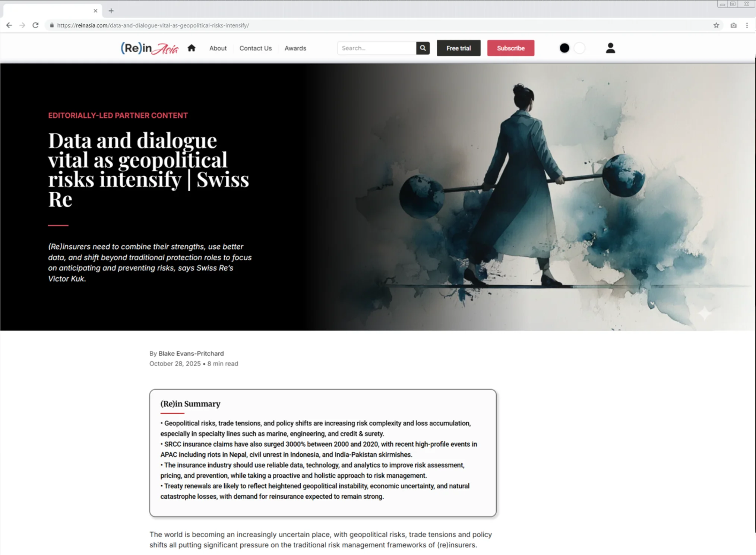Click the summary bullet about SRCC insurance claims
This screenshot has width=756, height=555.
coord(319,449)
